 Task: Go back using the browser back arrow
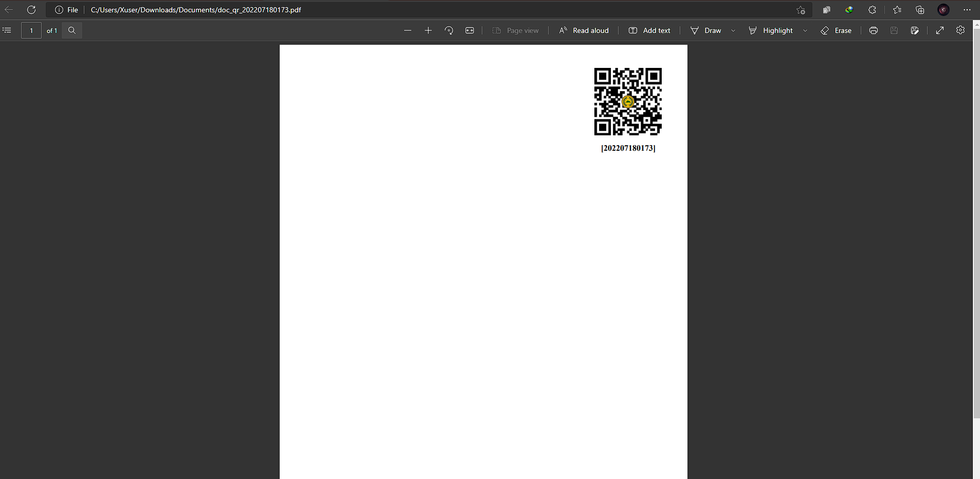click(9, 10)
